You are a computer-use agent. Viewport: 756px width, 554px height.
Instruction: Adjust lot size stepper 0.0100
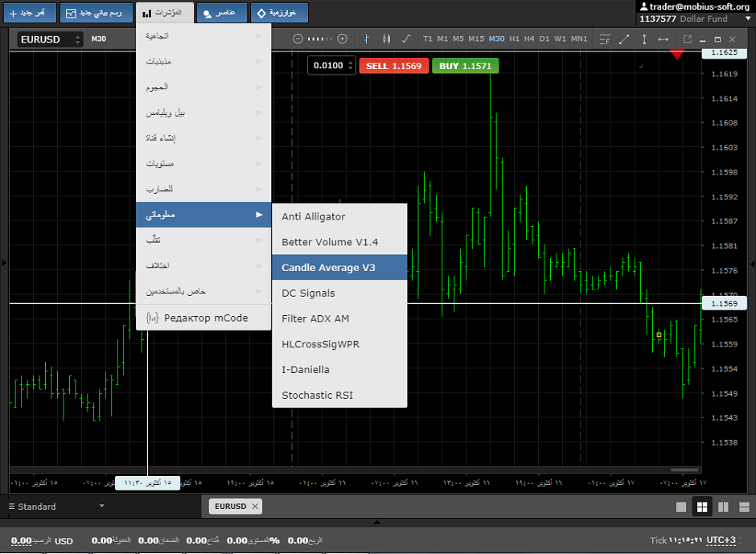coord(351,66)
